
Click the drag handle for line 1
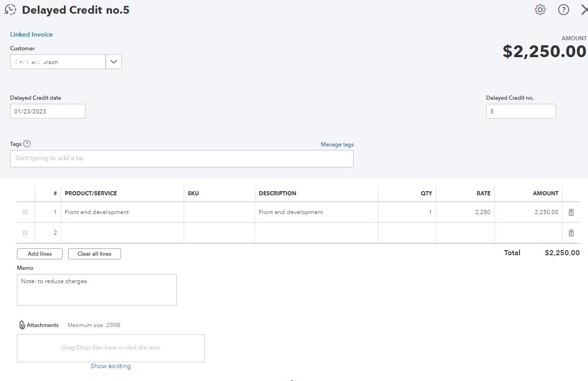click(25, 212)
